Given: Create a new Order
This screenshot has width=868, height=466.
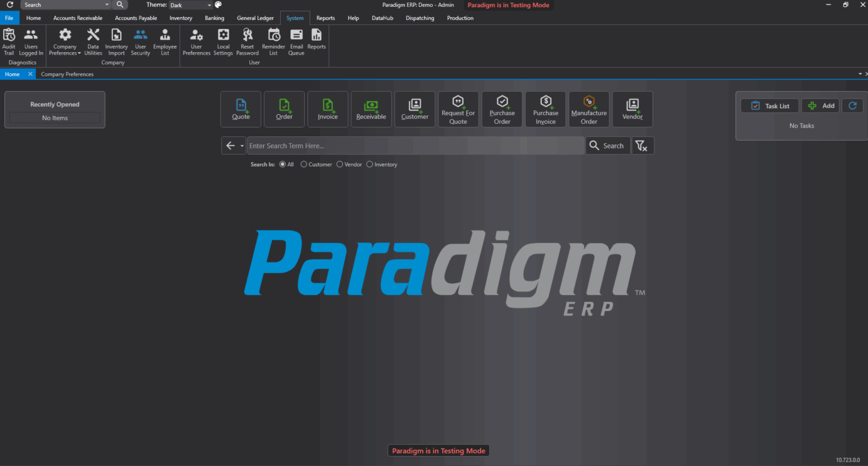Looking at the screenshot, I should (x=285, y=109).
